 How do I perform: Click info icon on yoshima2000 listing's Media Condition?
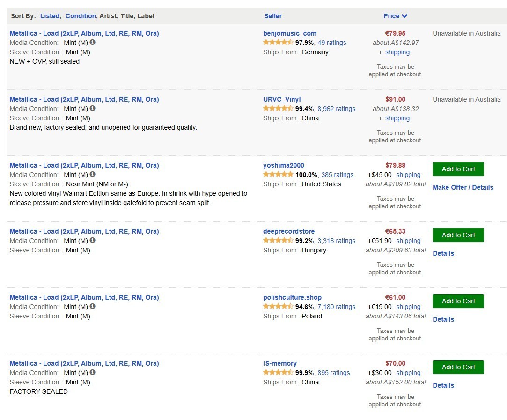[93, 175]
